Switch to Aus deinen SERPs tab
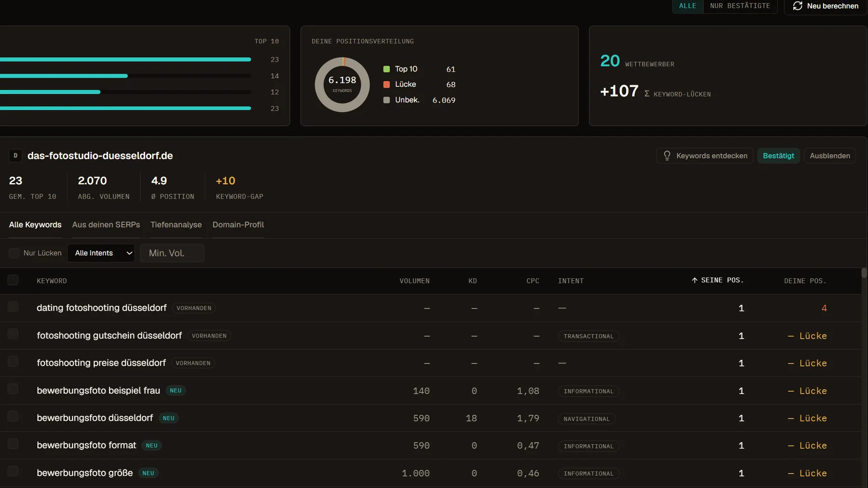This screenshot has width=868, height=488. tap(106, 225)
